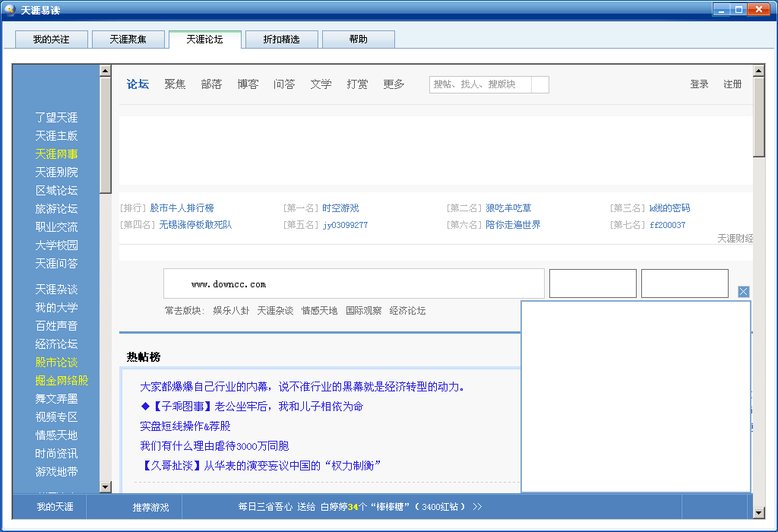778x532 pixels.
Task: Switch to the 天涯聚焦 tab
Action: click(x=128, y=39)
